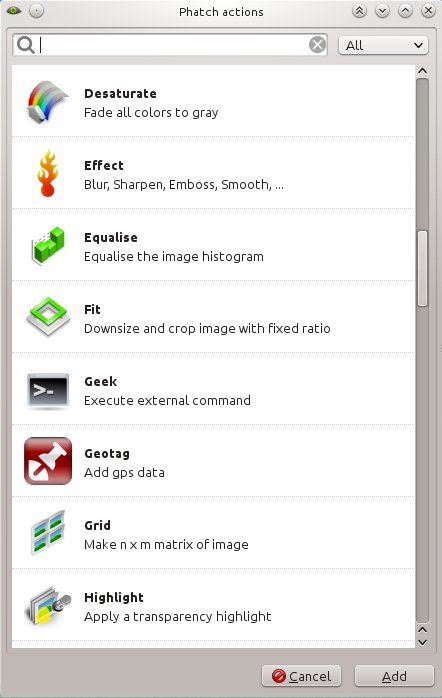Select the red Geotag pin icon

click(48, 461)
